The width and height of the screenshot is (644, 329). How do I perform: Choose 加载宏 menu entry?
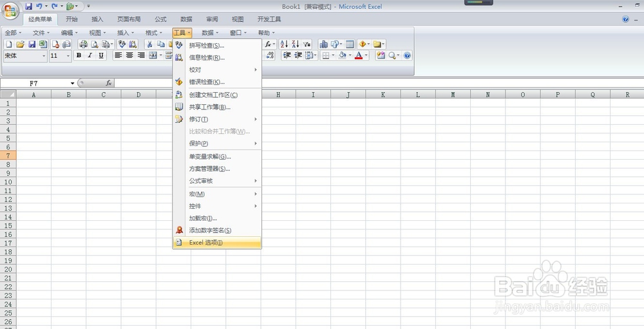click(x=217, y=218)
